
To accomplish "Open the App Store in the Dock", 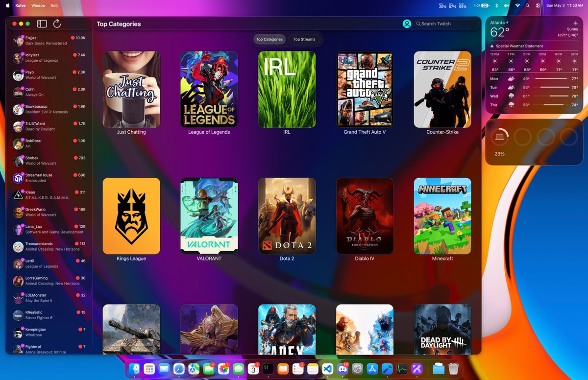I will (372, 369).
